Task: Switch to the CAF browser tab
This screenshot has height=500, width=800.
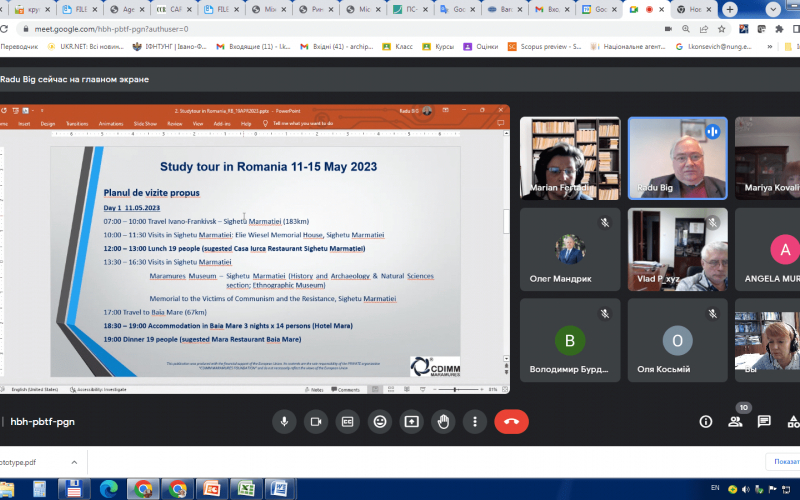Action: [x=175, y=9]
